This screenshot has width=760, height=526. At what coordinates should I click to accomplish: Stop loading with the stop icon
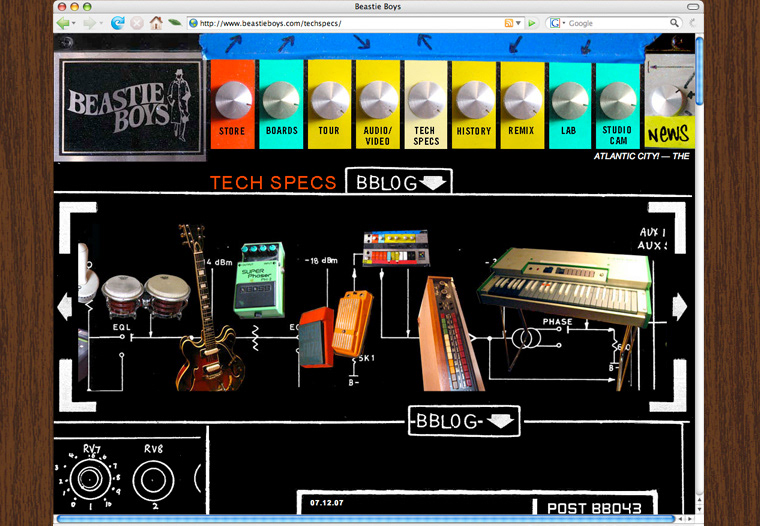137,23
